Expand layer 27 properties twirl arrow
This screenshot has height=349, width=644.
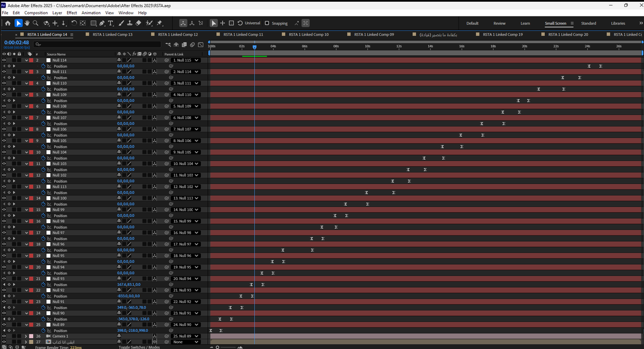tap(26, 341)
